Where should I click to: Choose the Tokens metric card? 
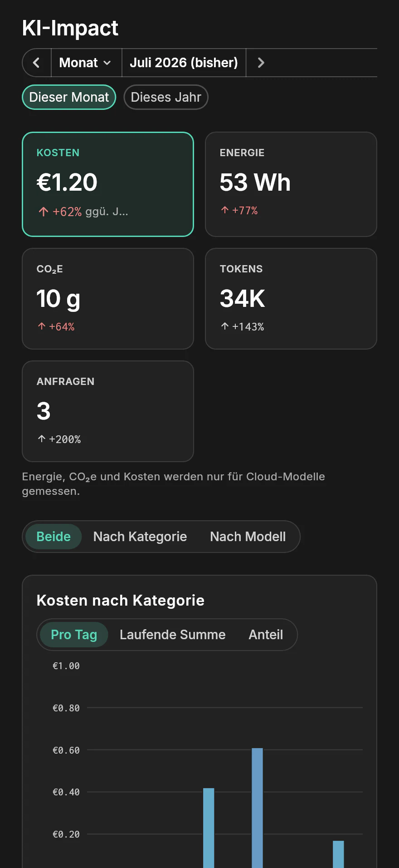[291, 299]
